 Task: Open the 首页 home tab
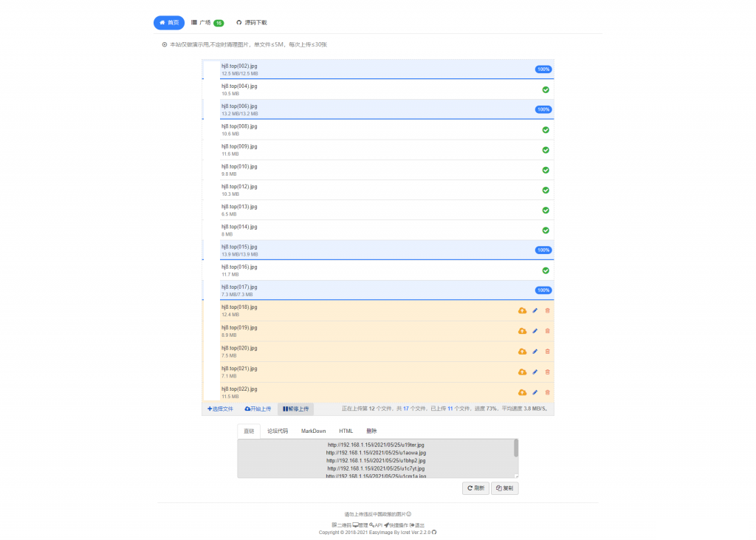click(169, 23)
